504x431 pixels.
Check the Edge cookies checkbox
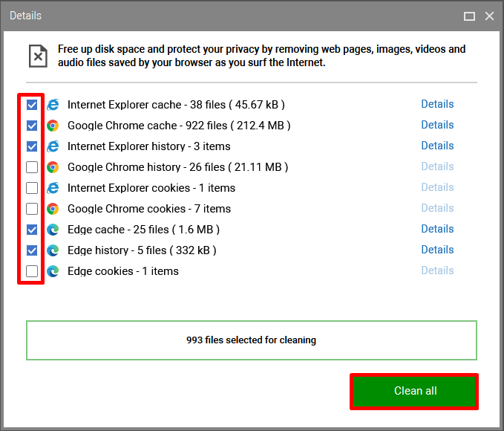click(32, 271)
